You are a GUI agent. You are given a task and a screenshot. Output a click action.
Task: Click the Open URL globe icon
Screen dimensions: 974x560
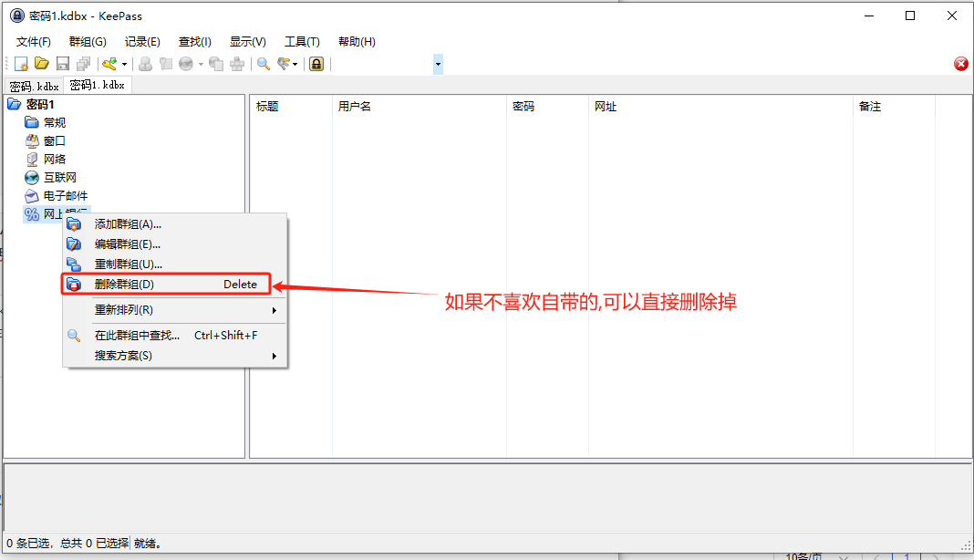tap(186, 64)
